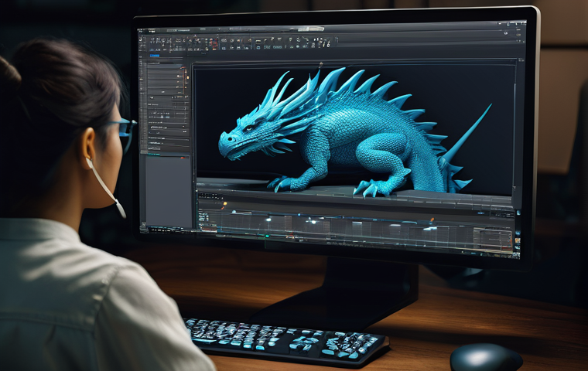588x371 pixels.
Task: Click the green dot below the timeline tracks
Action: (x=267, y=236)
